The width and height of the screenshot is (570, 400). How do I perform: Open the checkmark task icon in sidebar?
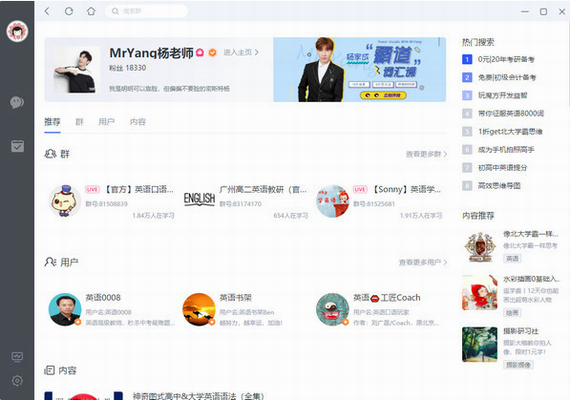[x=17, y=146]
